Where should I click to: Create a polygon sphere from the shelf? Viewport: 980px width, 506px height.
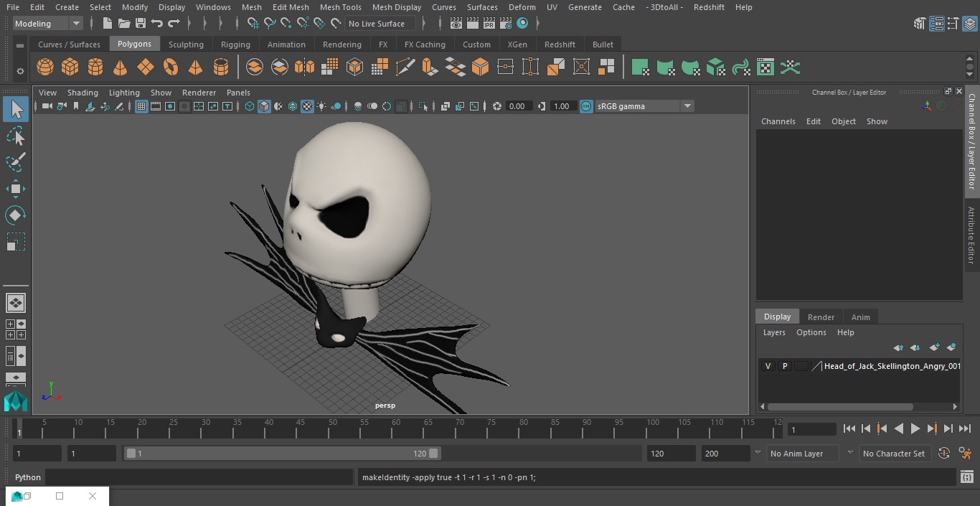tap(45, 67)
